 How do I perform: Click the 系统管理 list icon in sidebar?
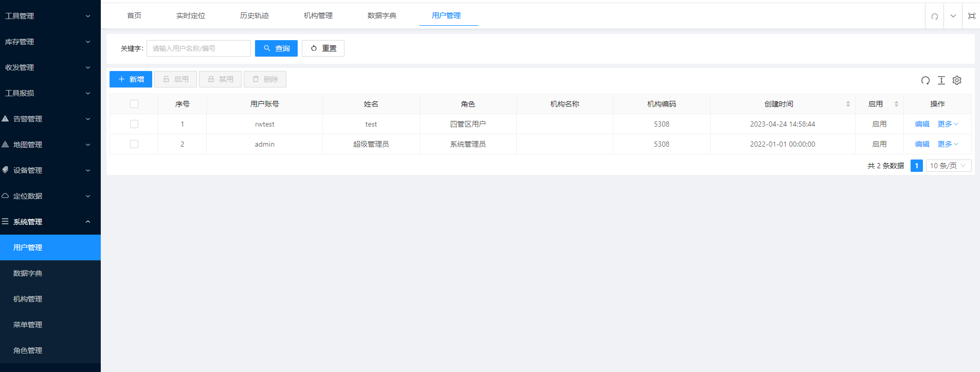tap(5, 221)
